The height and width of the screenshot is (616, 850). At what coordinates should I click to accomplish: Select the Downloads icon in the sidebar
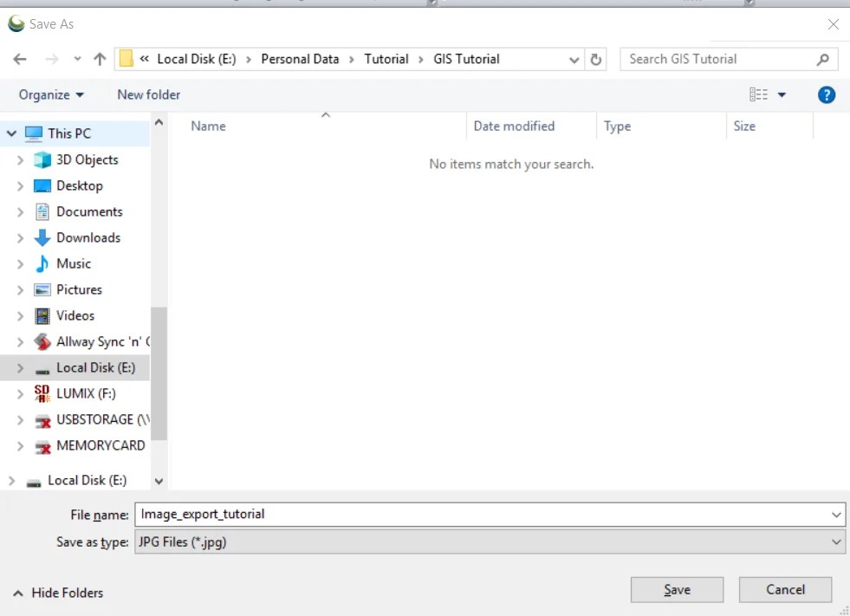43,237
